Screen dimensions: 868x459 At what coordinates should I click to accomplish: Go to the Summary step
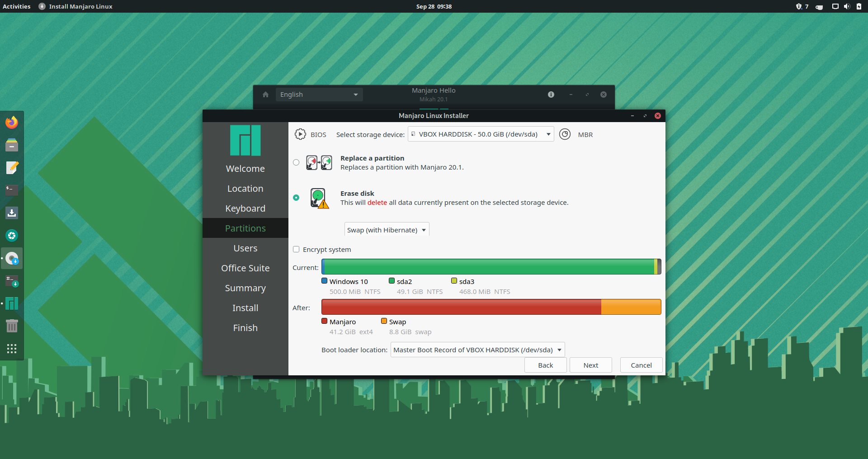coord(245,288)
